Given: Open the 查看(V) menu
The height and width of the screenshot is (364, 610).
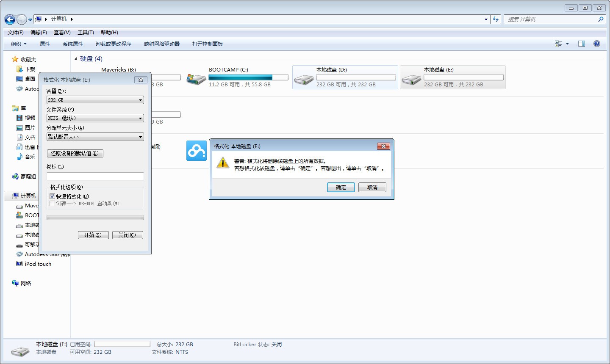Looking at the screenshot, I should [x=62, y=32].
